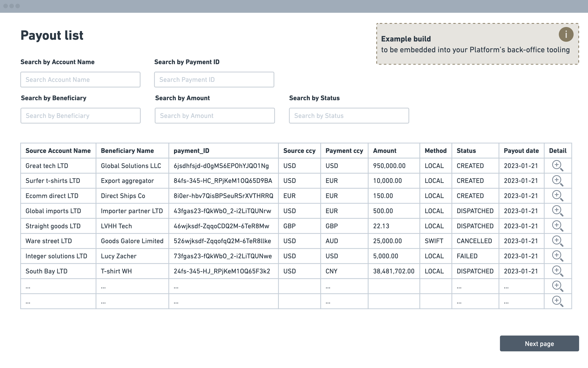View cancelled Ware street LTD payout detail
This screenshot has height=368, width=588.
tap(557, 241)
